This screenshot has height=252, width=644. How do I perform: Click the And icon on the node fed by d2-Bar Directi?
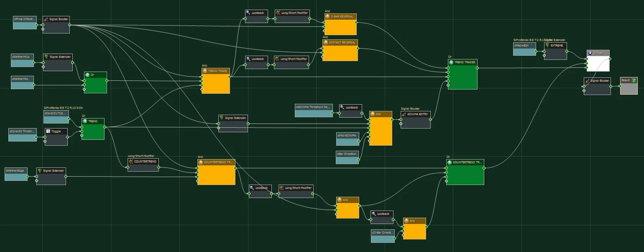tap(406, 221)
